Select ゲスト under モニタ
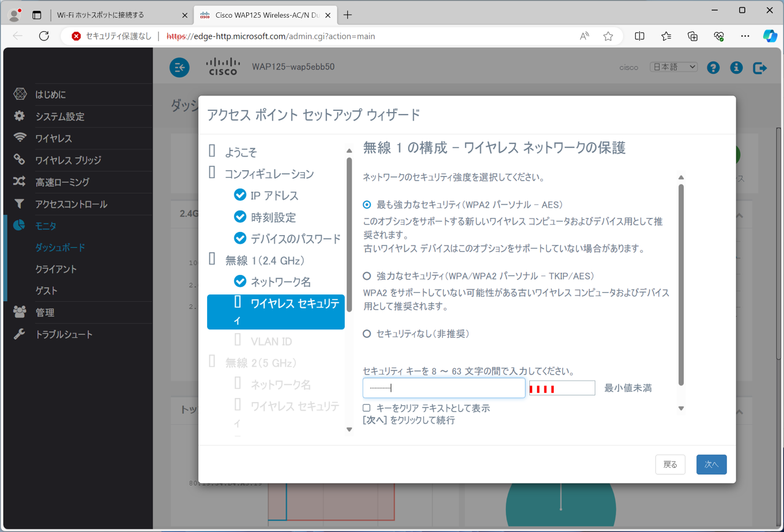Image resolution: width=784 pixels, height=532 pixels. (47, 291)
